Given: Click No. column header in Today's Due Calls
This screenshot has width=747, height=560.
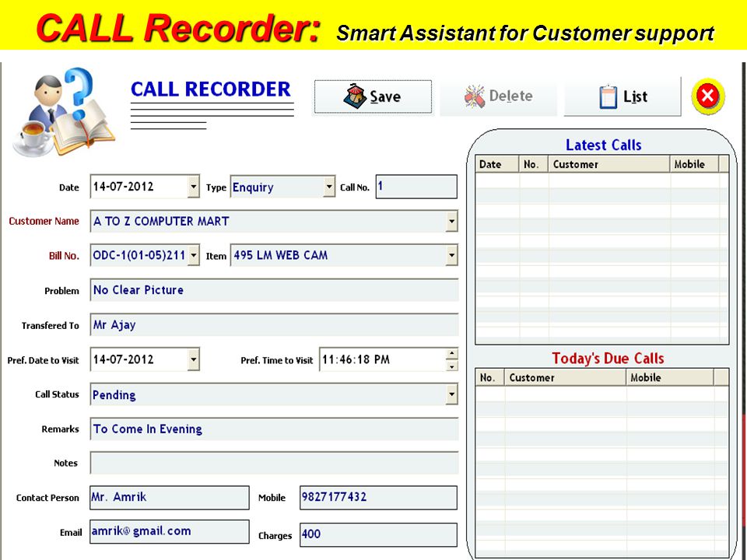Looking at the screenshot, I should [490, 378].
